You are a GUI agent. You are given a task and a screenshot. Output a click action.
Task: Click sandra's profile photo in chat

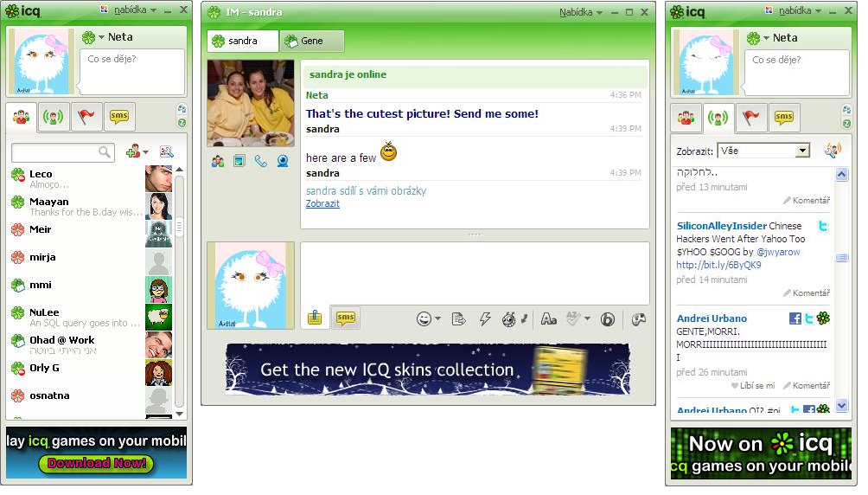coord(251,103)
